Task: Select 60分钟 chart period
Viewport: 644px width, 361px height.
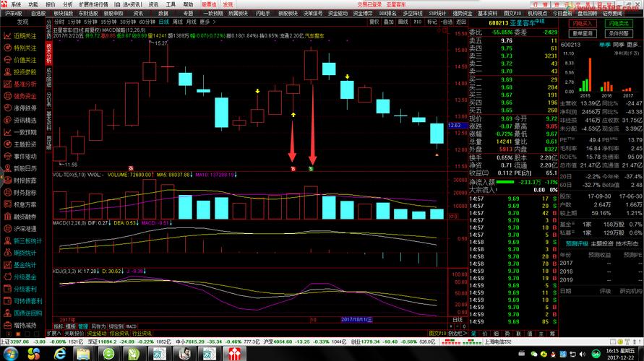Action: (147, 22)
